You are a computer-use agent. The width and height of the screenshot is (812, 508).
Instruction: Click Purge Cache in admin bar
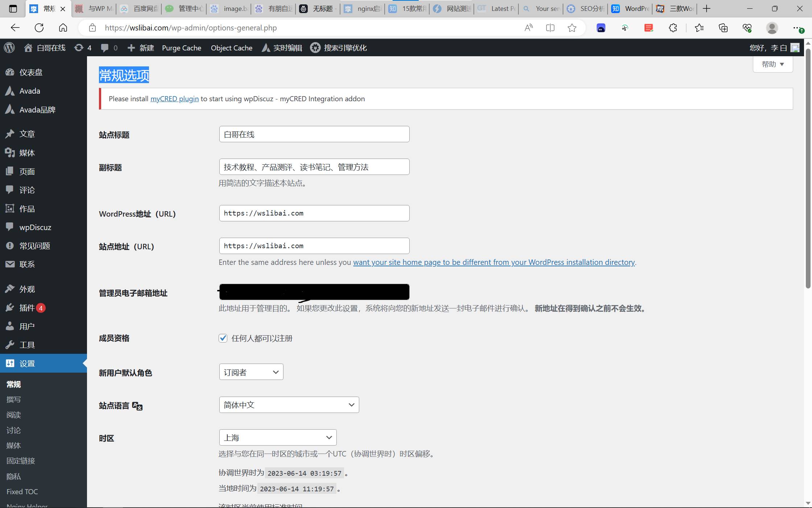[181, 48]
